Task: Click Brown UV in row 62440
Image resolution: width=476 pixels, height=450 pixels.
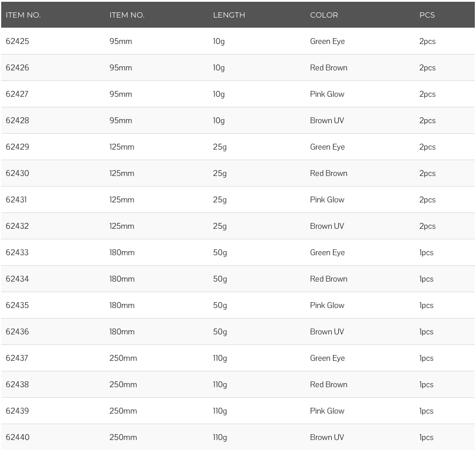Action: coord(327,438)
